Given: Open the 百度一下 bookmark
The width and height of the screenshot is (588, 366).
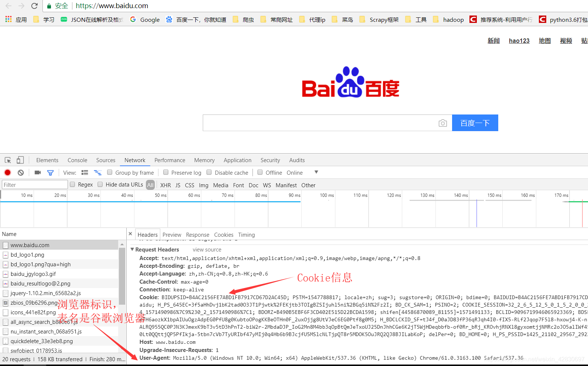Looking at the screenshot, I should (x=196, y=20).
